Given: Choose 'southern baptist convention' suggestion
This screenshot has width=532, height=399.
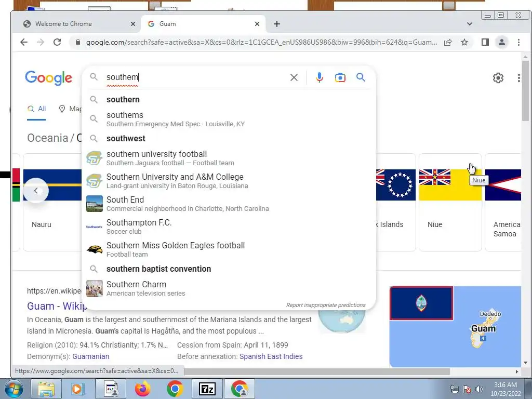Looking at the screenshot, I should [x=229, y=269].
